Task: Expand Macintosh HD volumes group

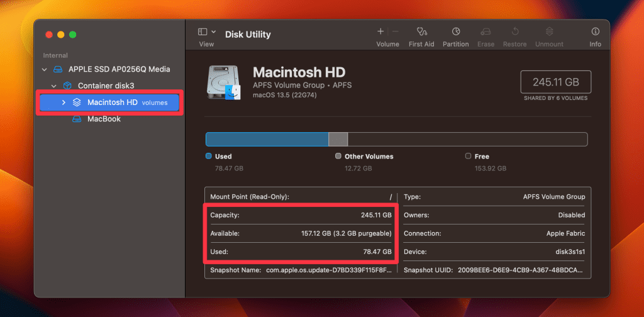Action: tap(64, 103)
